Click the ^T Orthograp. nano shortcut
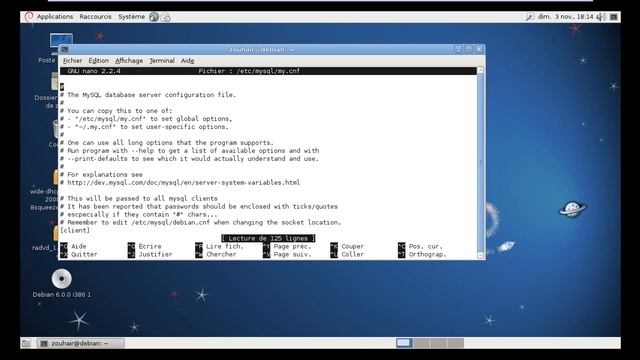640x360 pixels. pyautogui.click(x=422, y=254)
